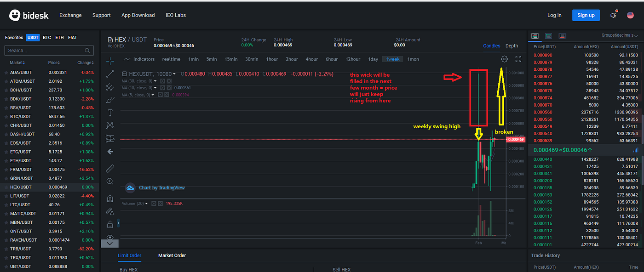
Task: Remove the MA 5 indicator
Action: click(x=166, y=95)
